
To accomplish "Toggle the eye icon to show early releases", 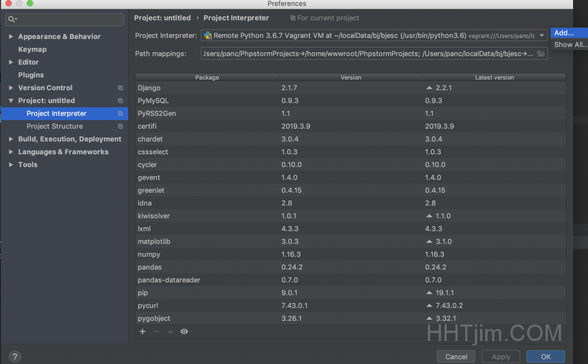I will [x=184, y=331].
